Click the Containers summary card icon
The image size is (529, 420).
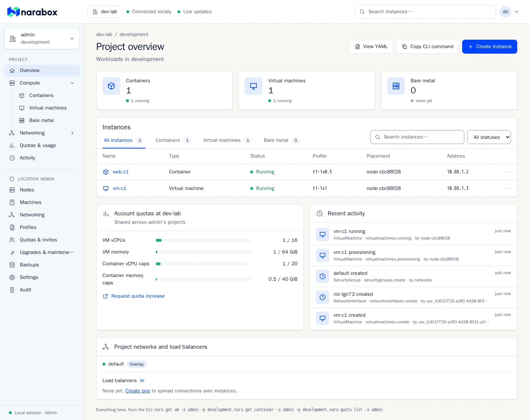click(x=111, y=86)
